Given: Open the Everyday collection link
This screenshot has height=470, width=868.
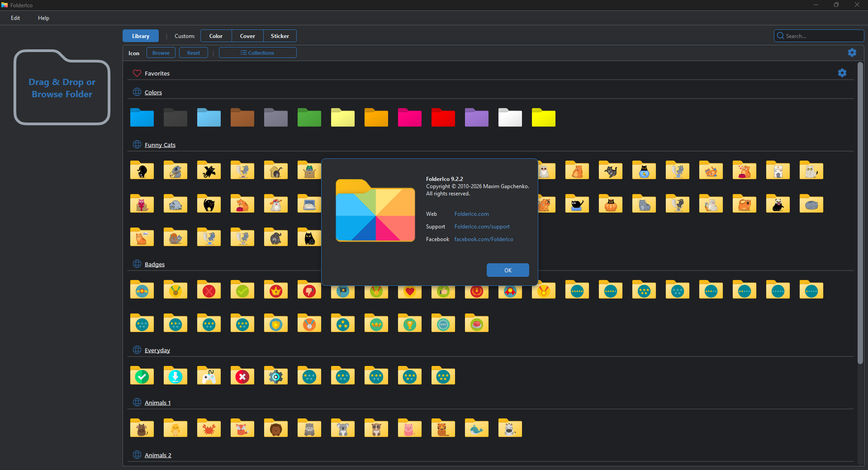Looking at the screenshot, I should pyautogui.click(x=157, y=351).
